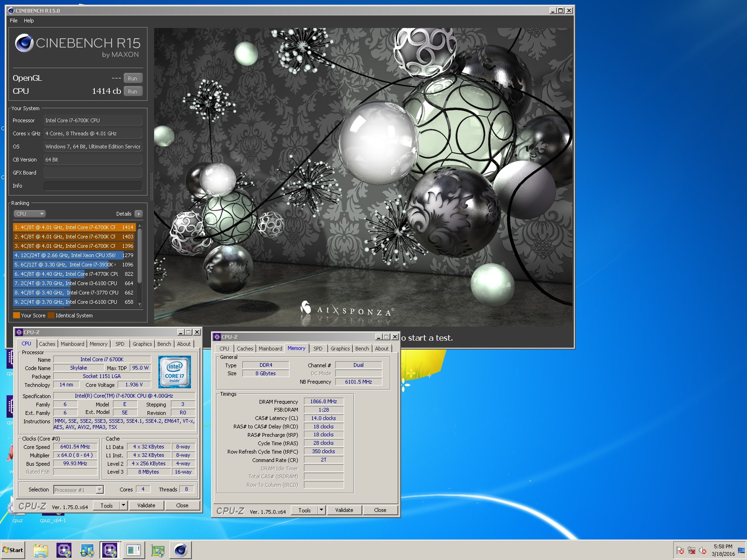Expand Tools arrow in CPU-Z processor window
Viewport: 747px width, 560px height.
tap(124, 505)
